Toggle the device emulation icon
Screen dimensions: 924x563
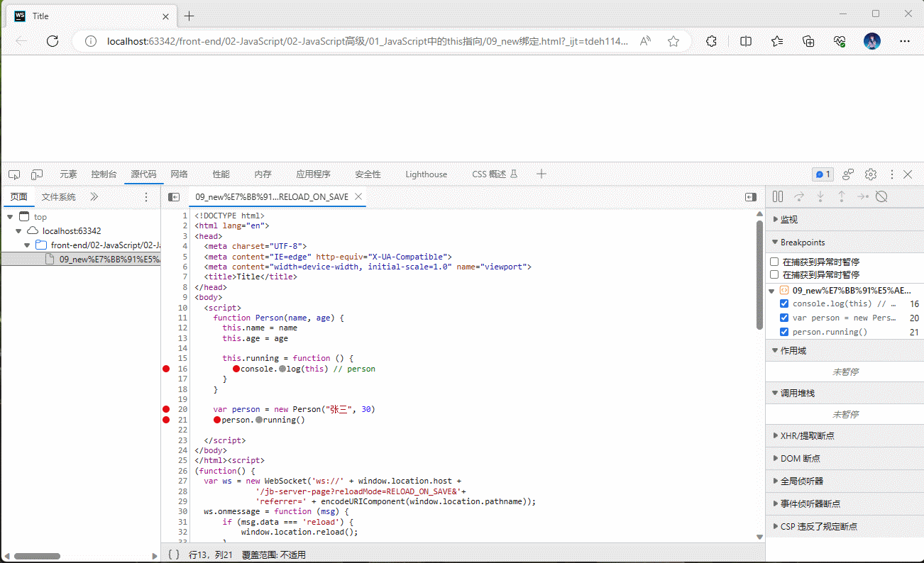37,174
